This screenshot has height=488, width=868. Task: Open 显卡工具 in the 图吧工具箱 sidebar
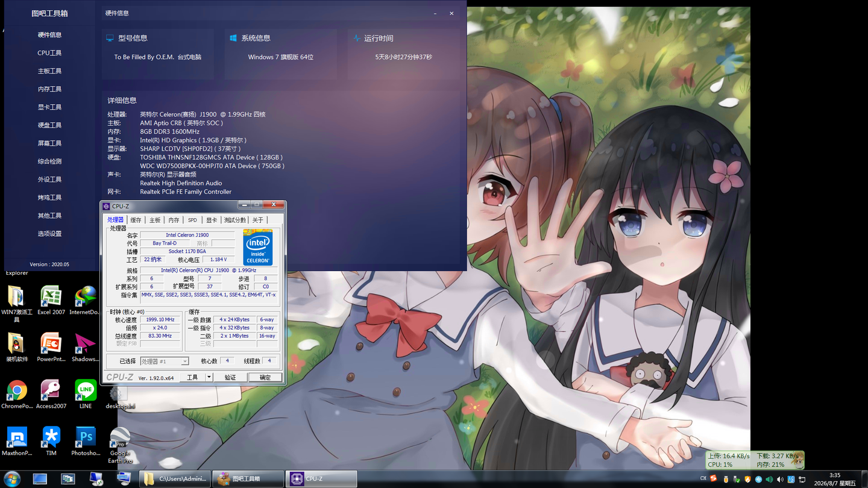49,107
